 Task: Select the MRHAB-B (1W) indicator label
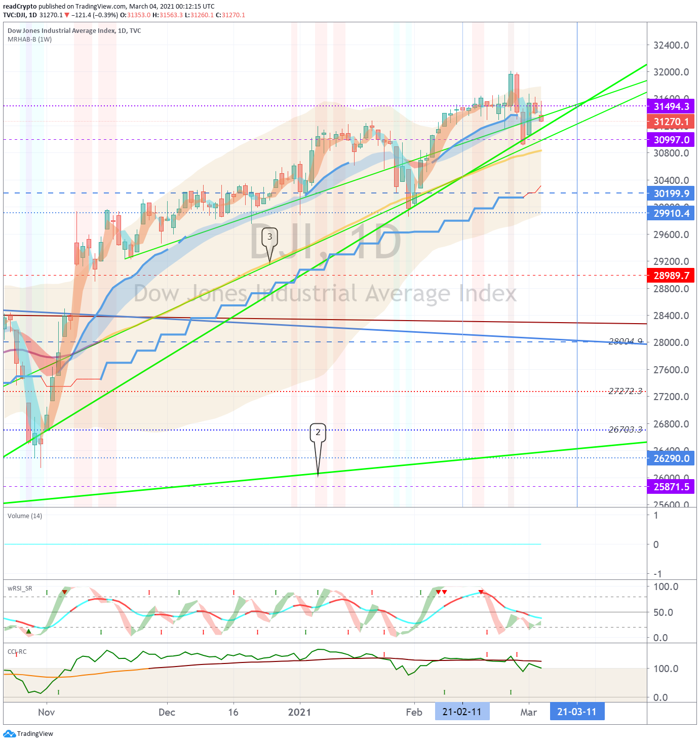(30, 40)
